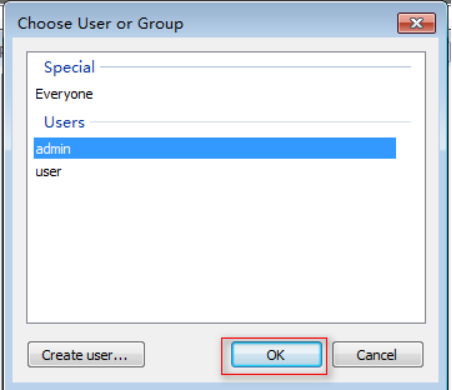Viewport: 452px width, 390px height.
Task: Click the Users group header label
Action: pyautogui.click(x=64, y=122)
